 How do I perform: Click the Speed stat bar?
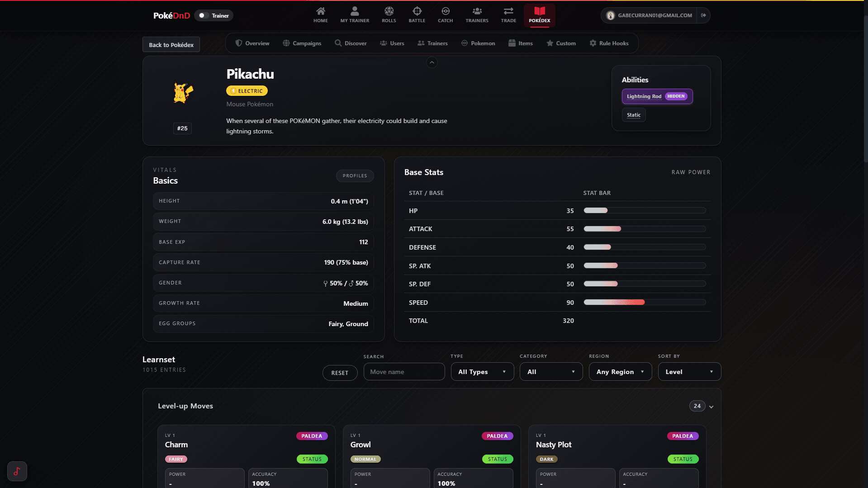tap(645, 302)
